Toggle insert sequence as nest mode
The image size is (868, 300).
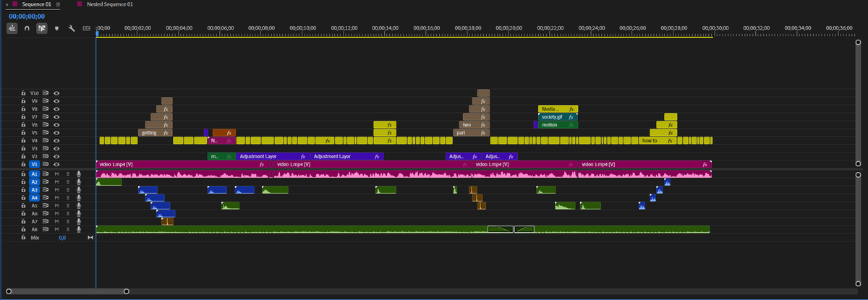pos(13,28)
